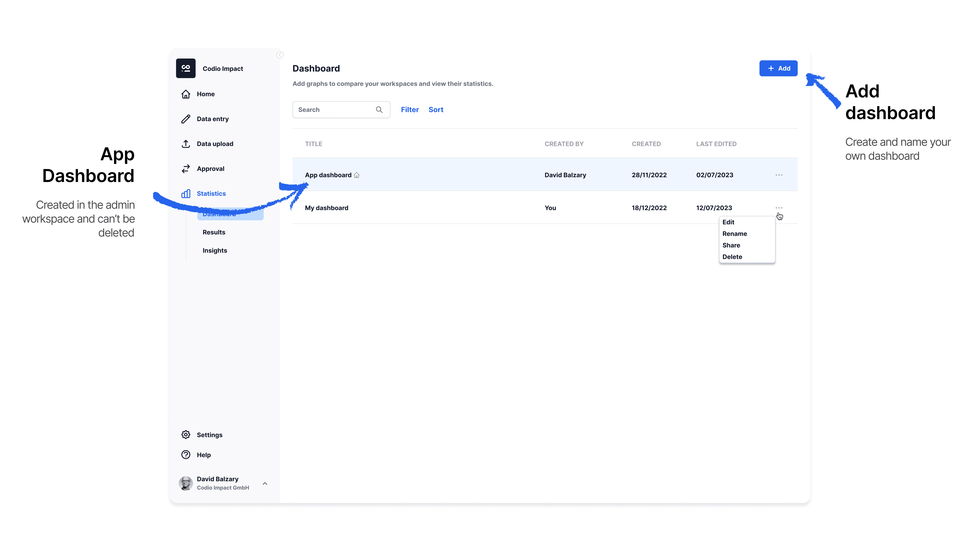Screen dimensions: 980x551
Task: Collapse the sidebar with the chevron circle
Action: click(x=280, y=55)
